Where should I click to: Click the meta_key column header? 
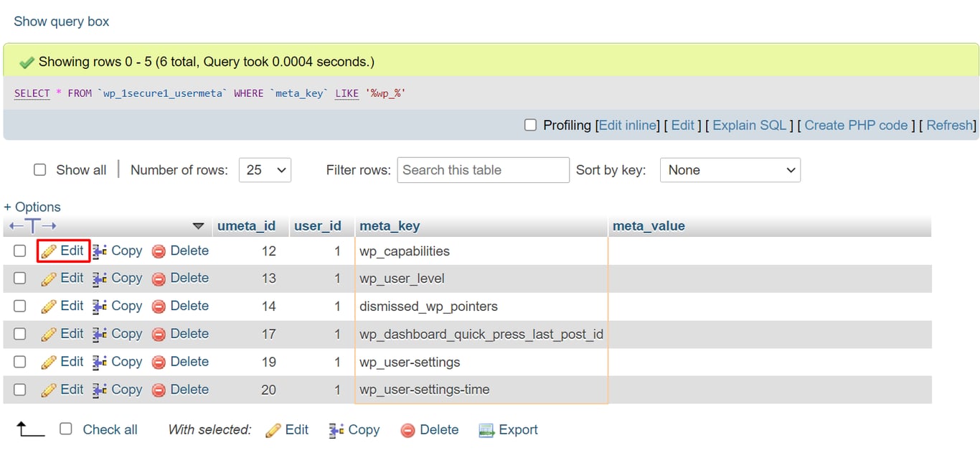coord(388,225)
